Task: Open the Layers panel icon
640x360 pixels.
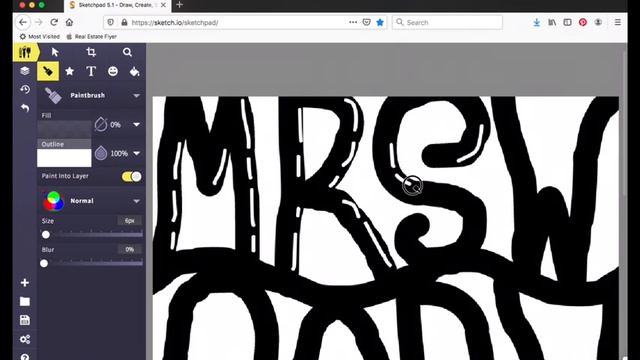Action: (x=25, y=71)
